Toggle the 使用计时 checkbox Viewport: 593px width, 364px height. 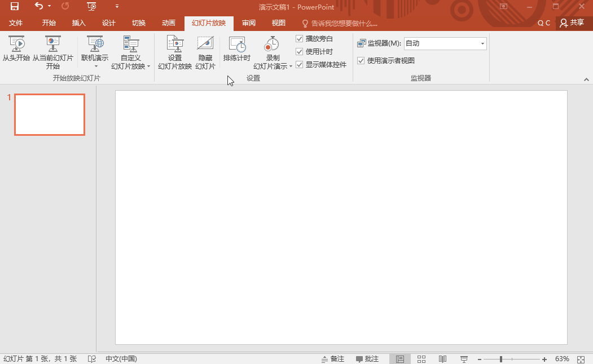(x=300, y=52)
